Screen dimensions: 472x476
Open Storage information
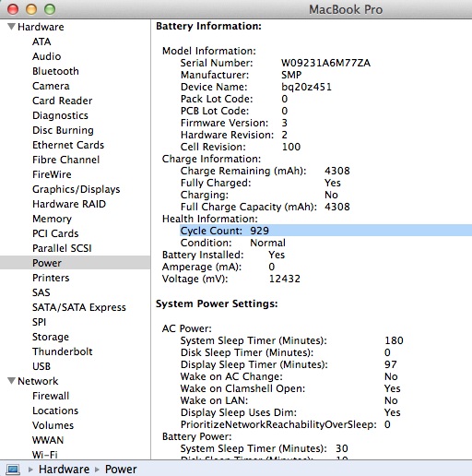point(51,337)
